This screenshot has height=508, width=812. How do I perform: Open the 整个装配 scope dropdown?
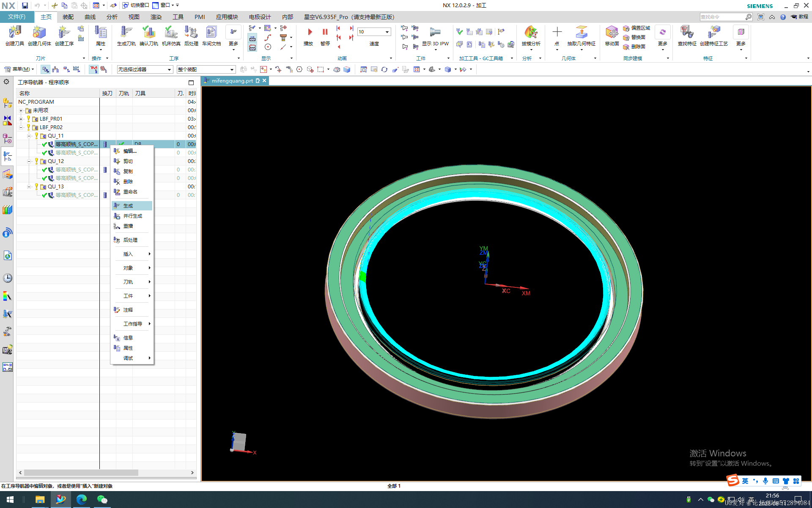tap(206, 69)
